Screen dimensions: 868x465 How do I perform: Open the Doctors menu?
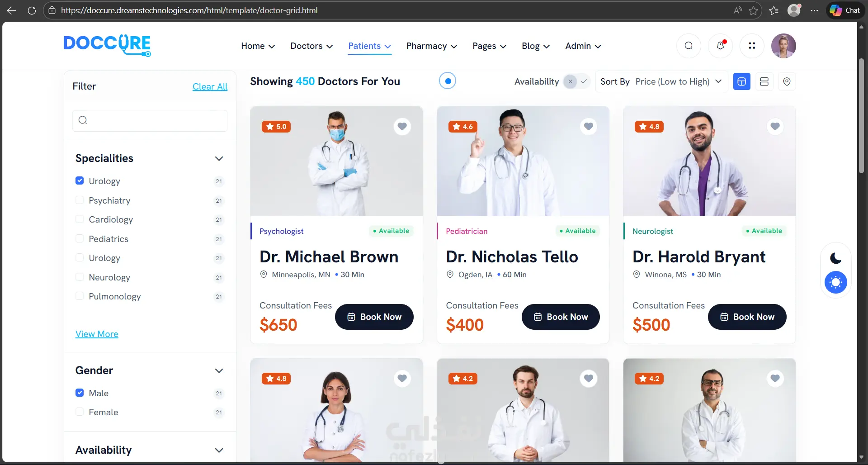point(312,46)
